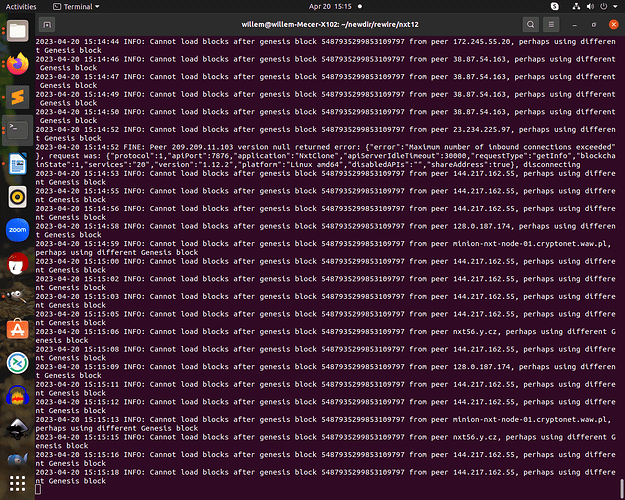The image size is (625, 500).
Task: Click the Terminal vertical scrollbar
Action: (622, 486)
